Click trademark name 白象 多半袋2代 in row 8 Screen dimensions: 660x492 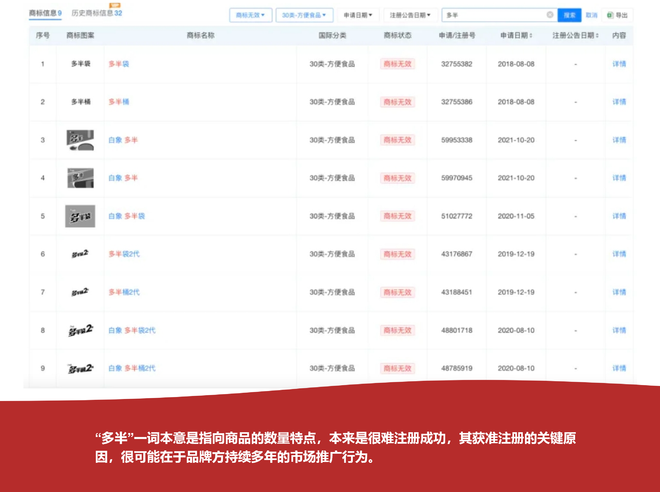[132, 330]
